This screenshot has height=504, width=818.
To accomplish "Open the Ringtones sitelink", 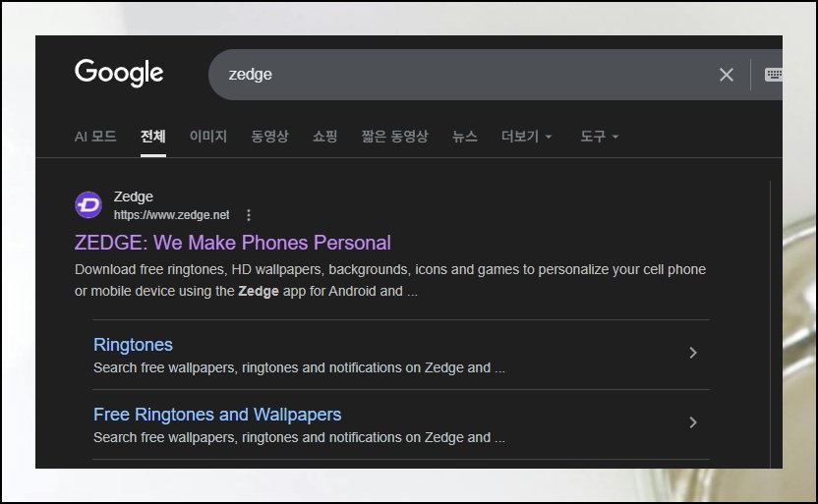I will tap(133, 345).
